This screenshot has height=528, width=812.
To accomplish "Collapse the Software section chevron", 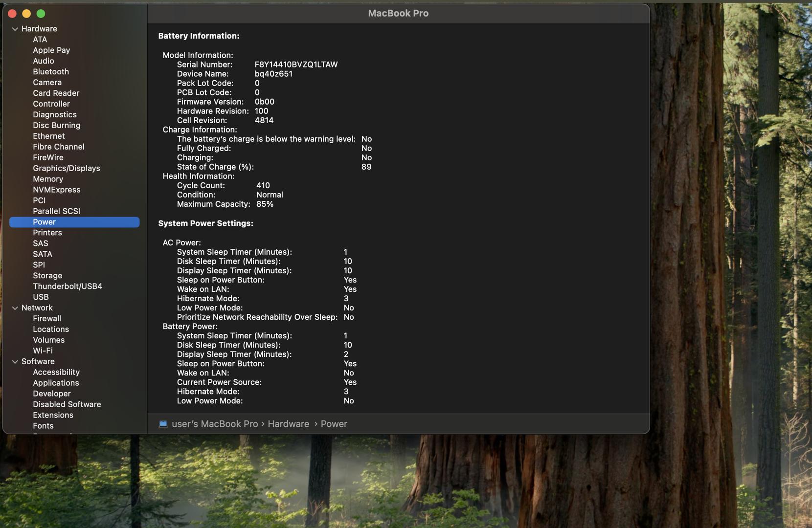I will pyautogui.click(x=15, y=362).
